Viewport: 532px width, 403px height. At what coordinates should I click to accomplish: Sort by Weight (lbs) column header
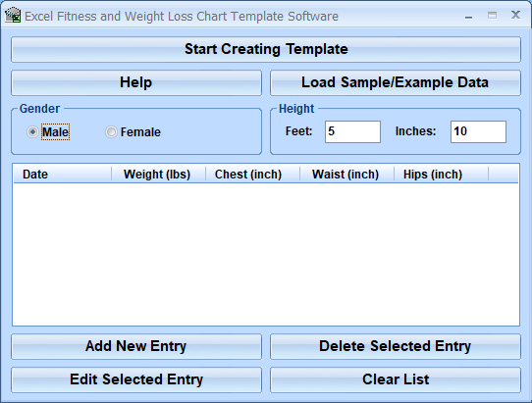(158, 175)
